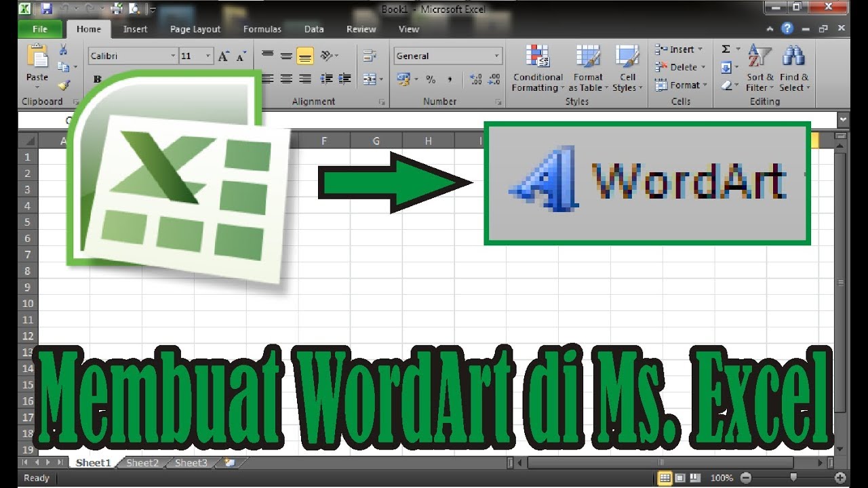
Task: Switch to the Formulas tab
Action: pos(262,29)
